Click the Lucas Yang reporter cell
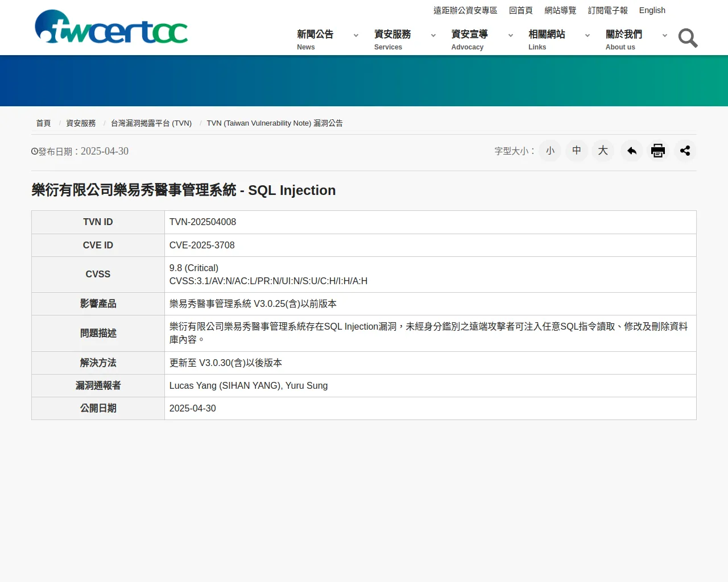 click(430, 385)
